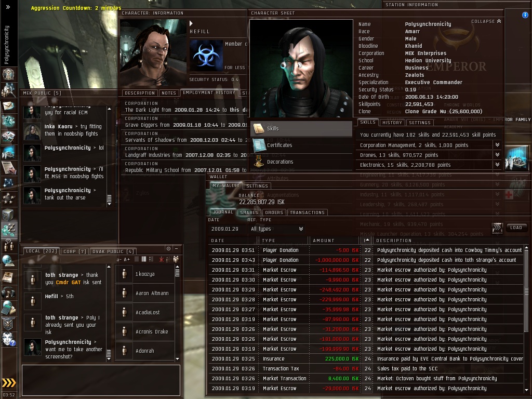Viewport: 532px width, 399px height.
Task: Select the portrait detail chat view mode
Action: click(x=151, y=259)
